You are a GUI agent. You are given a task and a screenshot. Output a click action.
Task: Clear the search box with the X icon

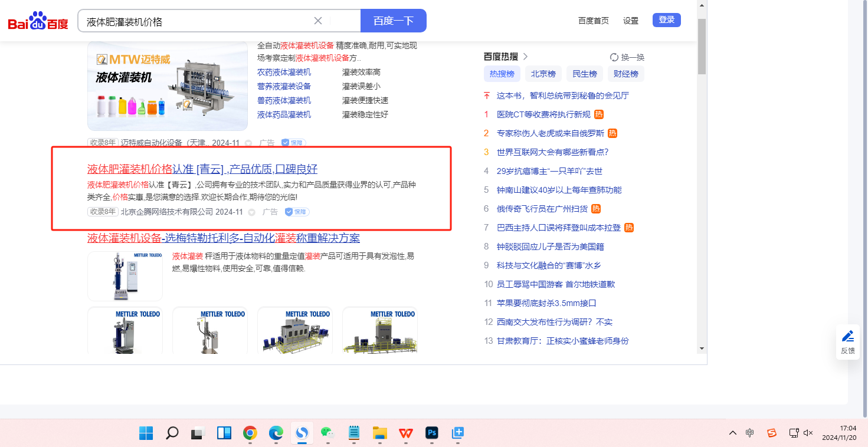pos(318,21)
